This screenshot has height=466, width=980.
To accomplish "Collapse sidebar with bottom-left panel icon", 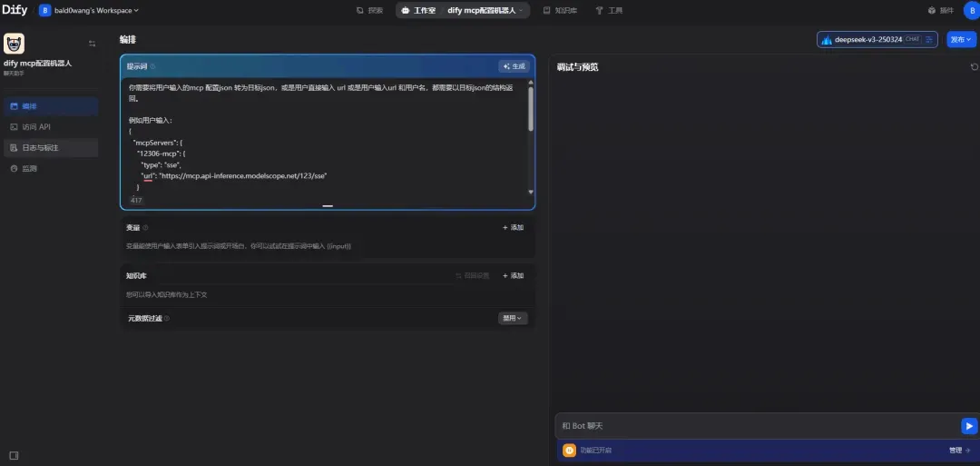I will [14, 455].
